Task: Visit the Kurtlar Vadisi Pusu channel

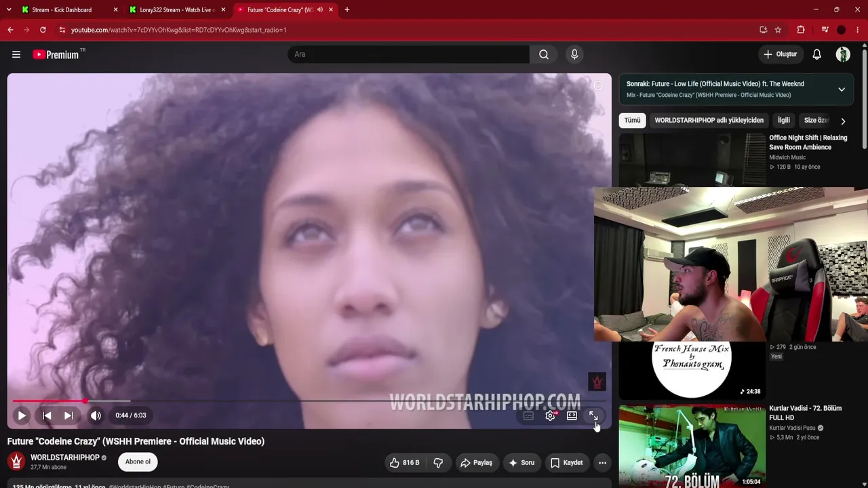Action: point(792,428)
